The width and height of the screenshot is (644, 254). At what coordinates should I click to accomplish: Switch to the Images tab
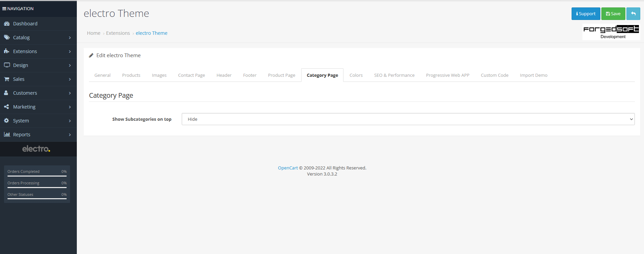[159, 75]
